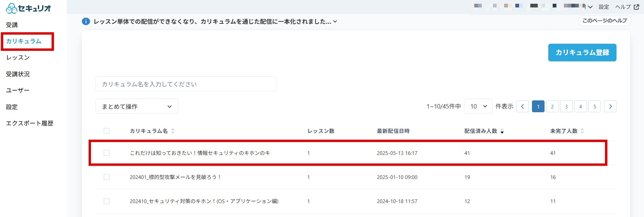Check the 202410_セキュリティ対策 row checkbox
Screen dimensions: 644x217
107,201
